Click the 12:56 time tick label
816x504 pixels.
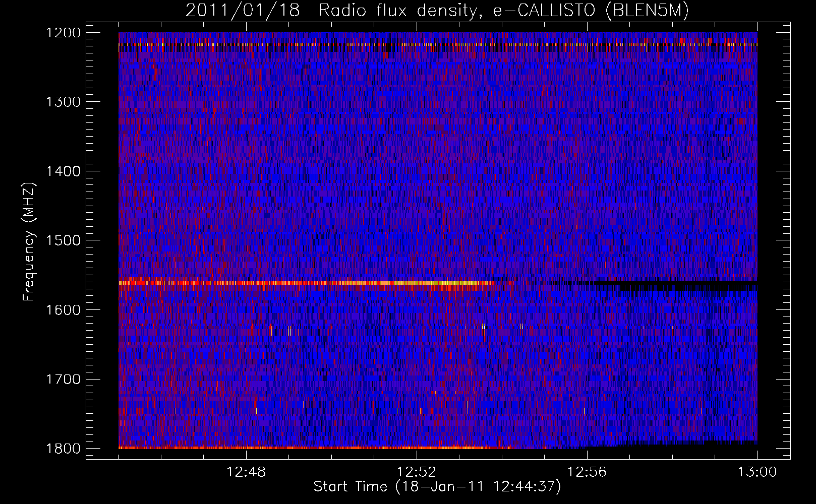(587, 472)
